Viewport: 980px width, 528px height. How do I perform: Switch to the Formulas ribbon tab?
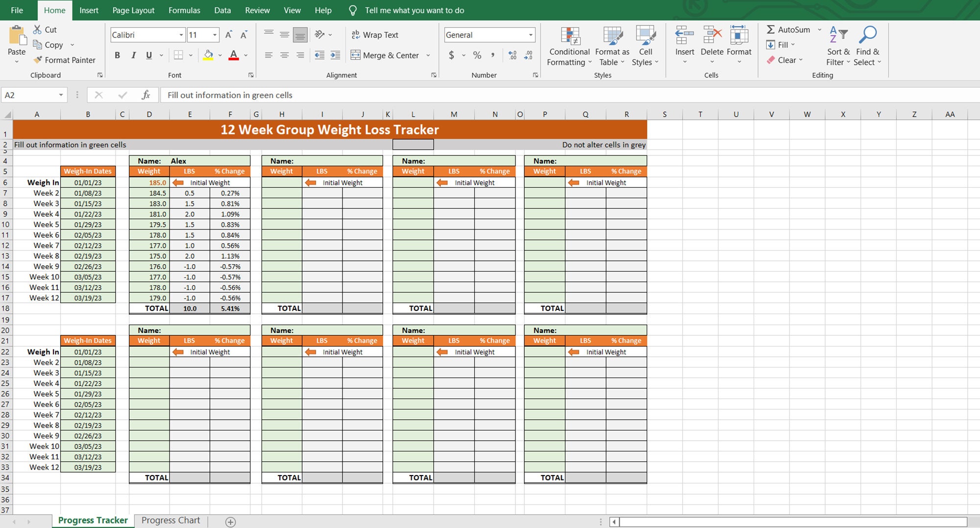(184, 10)
